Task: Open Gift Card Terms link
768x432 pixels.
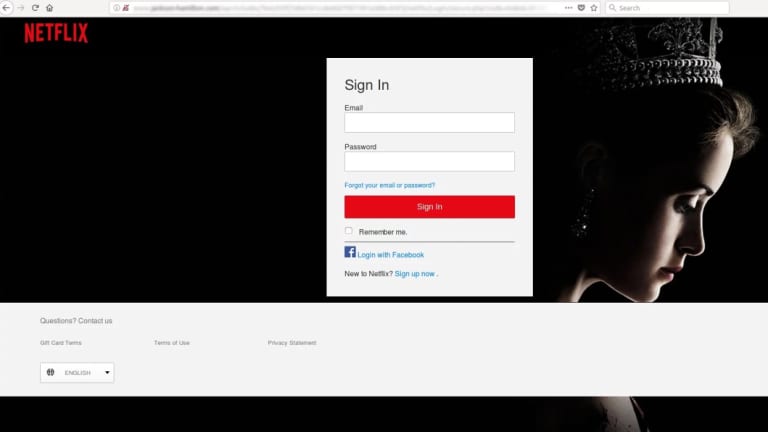Action: pyautogui.click(x=61, y=343)
